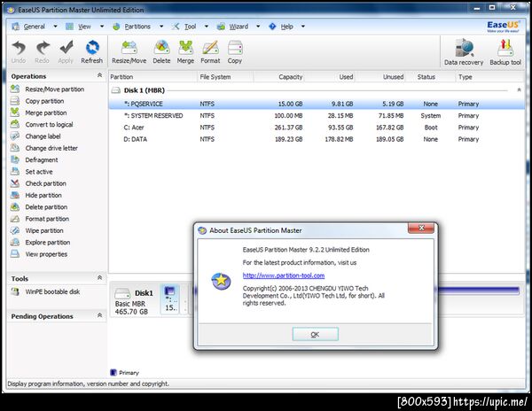Expand the Tool dropdown arrow
This screenshot has height=411, width=532.
click(x=207, y=27)
